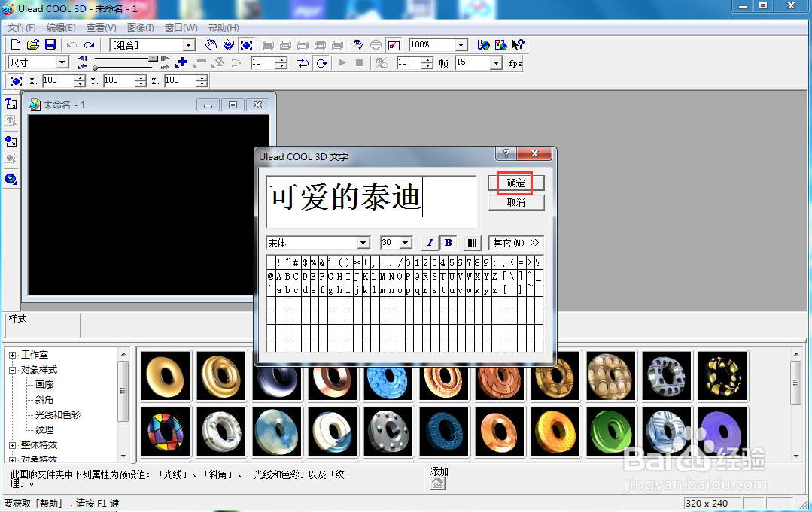Open the fps value 15 dropdown
Viewport: 812px width, 512px height.
[496, 63]
